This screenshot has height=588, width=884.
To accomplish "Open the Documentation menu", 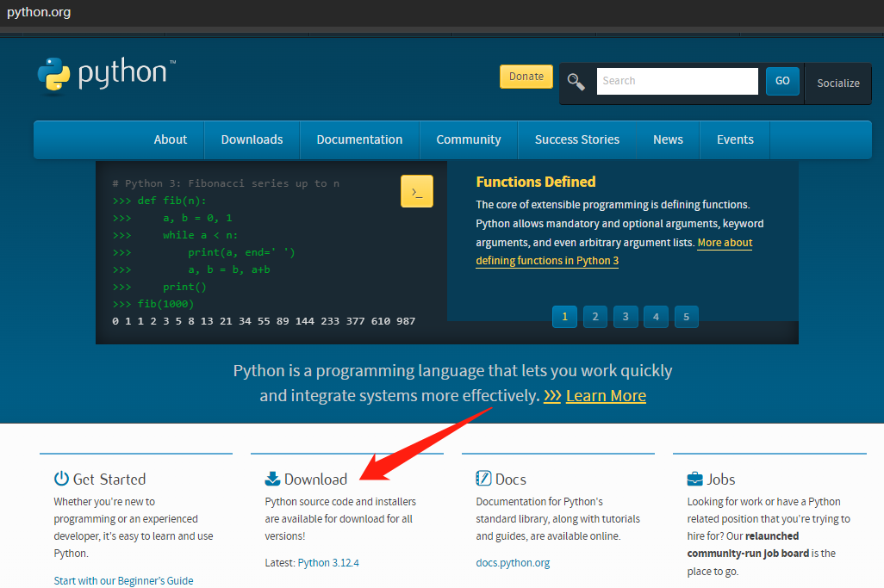I will pos(359,139).
